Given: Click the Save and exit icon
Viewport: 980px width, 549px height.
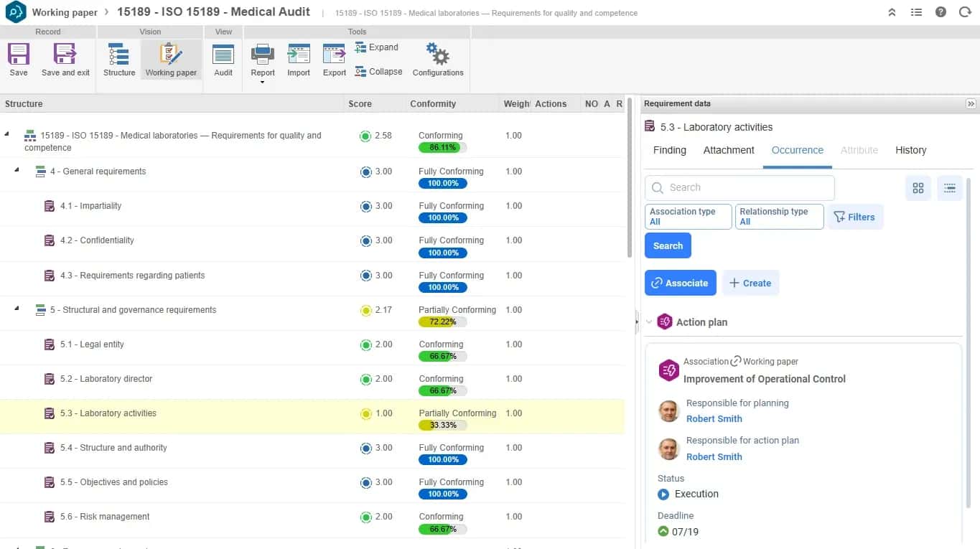Looking at the screenshot, I should click(x=65, y=55).
